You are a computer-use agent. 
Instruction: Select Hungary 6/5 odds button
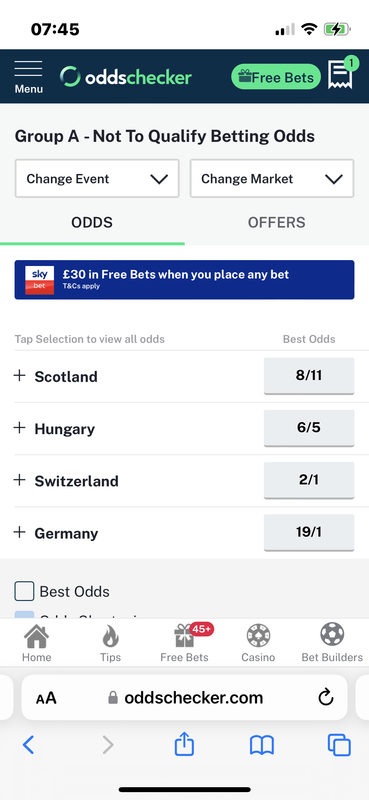309,428
